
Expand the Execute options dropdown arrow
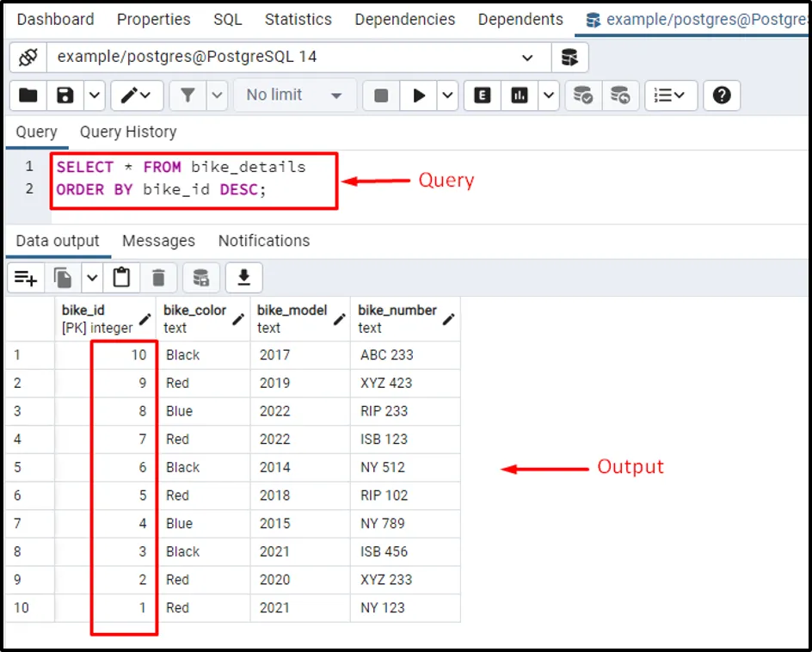pos(447,95)
